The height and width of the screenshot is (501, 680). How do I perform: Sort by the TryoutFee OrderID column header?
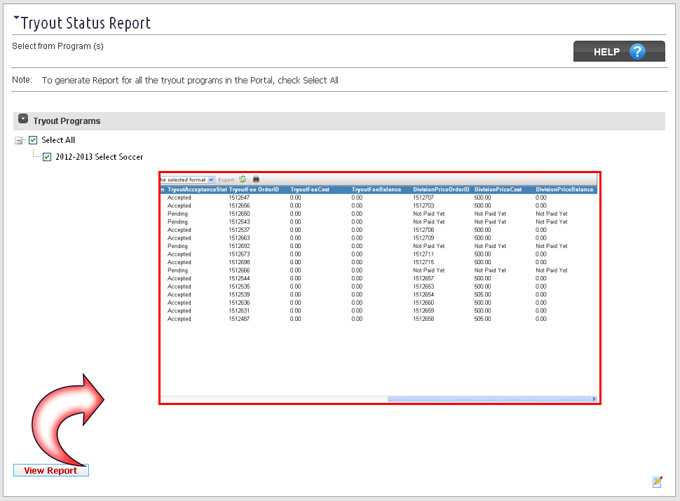click(x=254, y=190)
